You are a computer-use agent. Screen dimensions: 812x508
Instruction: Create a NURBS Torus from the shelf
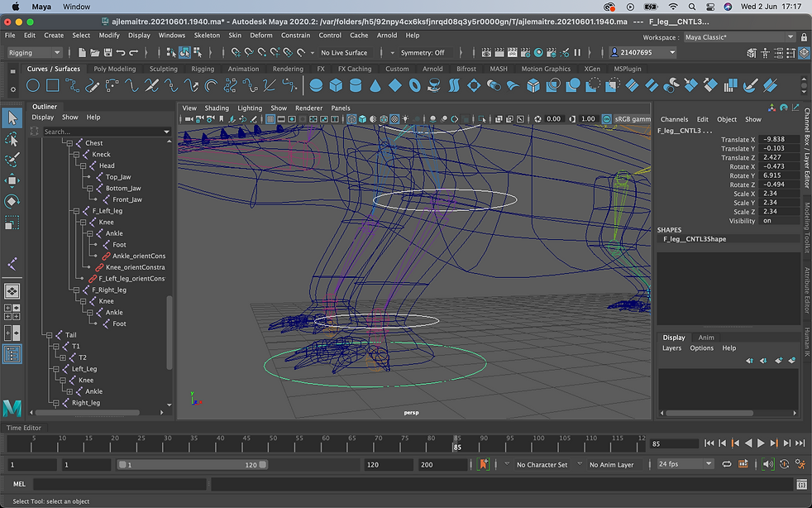click(x=415, y=85)
